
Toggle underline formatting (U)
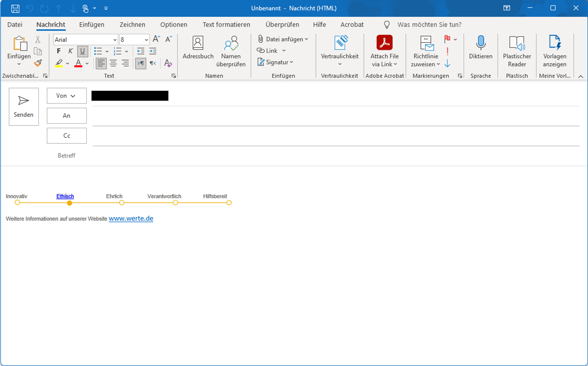pyautogui.click(x=83, y=51)
